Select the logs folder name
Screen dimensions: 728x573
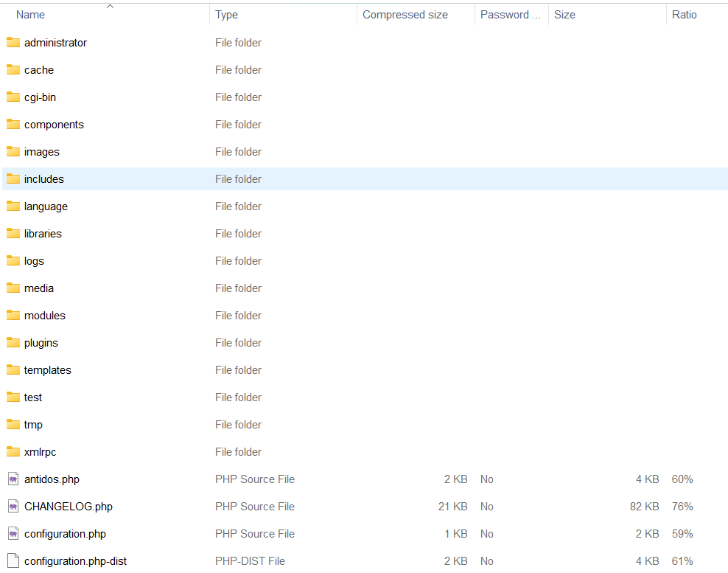tap(34, 261)
